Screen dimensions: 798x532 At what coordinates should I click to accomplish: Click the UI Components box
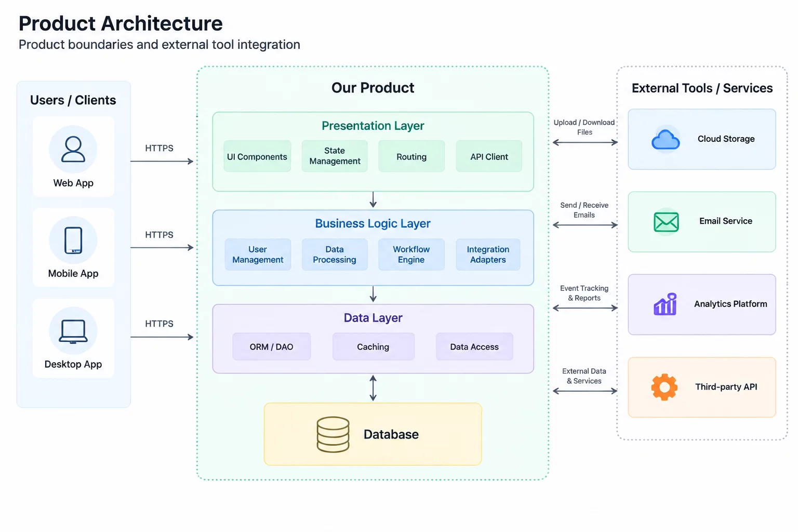[257, 156]
